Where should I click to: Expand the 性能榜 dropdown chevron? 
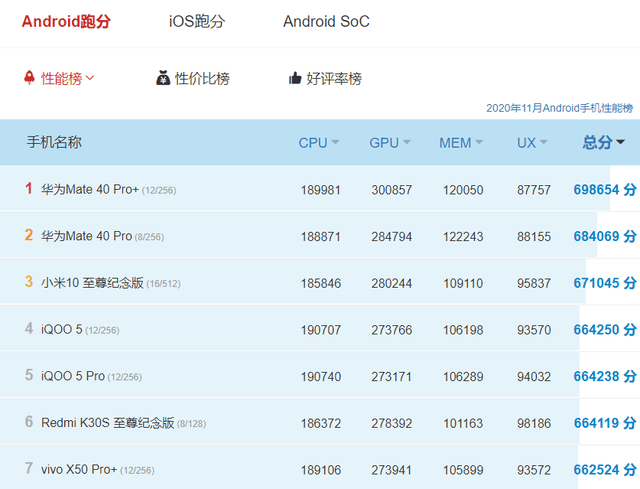pos(90,78)
